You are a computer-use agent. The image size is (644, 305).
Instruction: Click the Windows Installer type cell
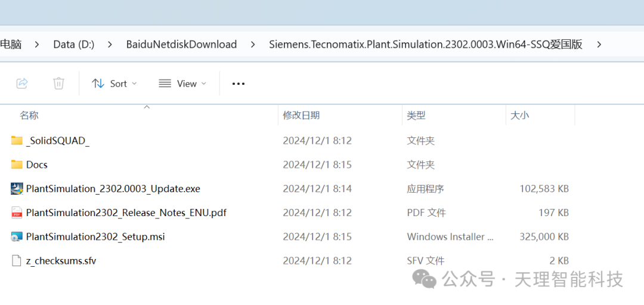451,237
